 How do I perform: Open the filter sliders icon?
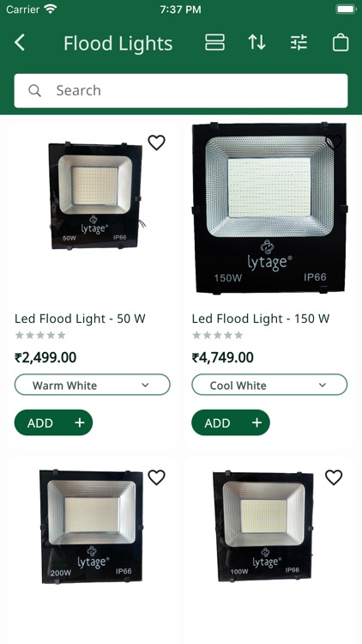299,42
